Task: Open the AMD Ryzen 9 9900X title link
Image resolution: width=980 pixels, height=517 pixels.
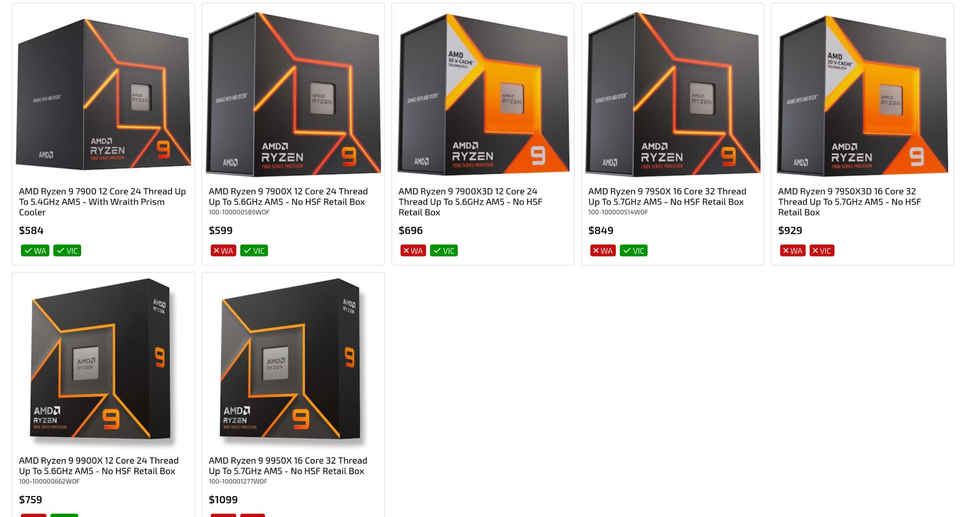Action: pyautogui.click(x=99, y=466)
